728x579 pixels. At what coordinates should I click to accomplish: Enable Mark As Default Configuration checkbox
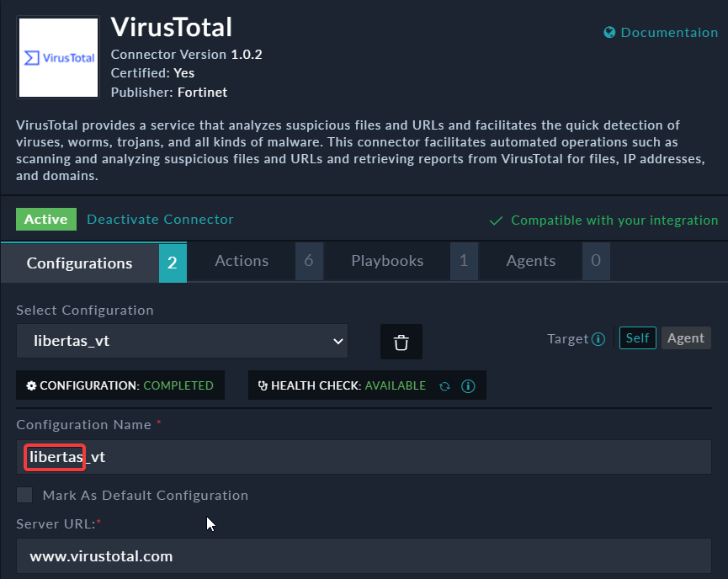point(25,495)
